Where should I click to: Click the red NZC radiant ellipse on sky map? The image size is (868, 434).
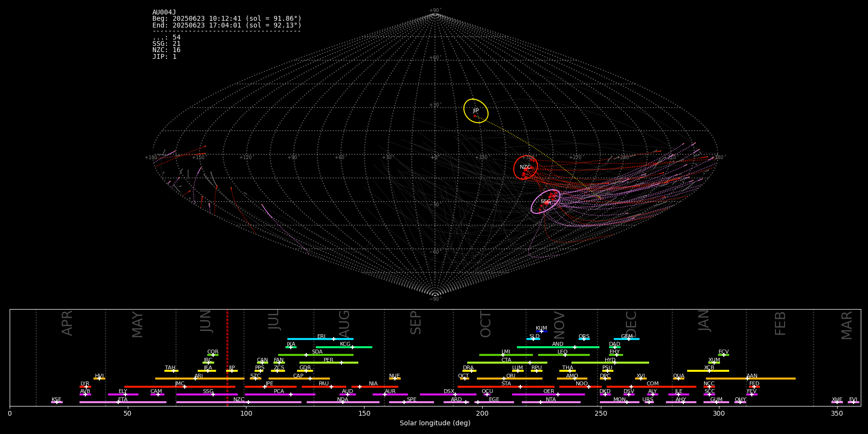[526, 167]
